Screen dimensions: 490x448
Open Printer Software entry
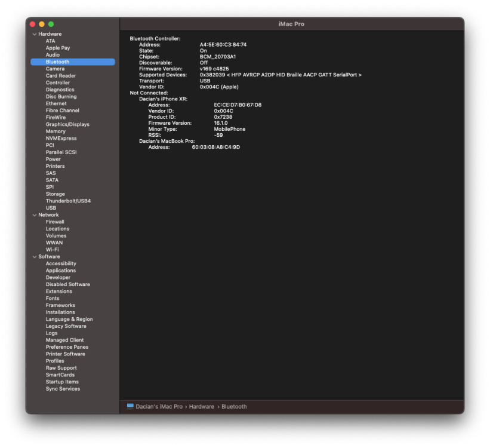pos(65,354)
